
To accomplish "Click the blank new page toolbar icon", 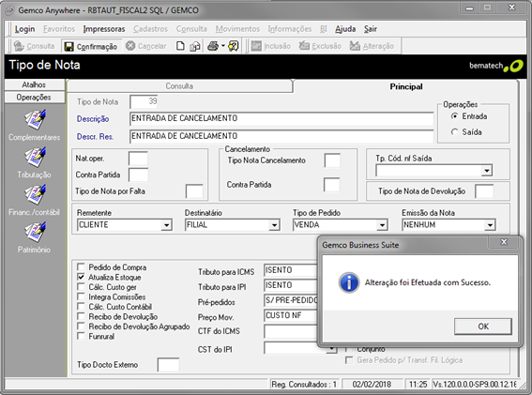I will pyautogui.click(x=180, y=46).
